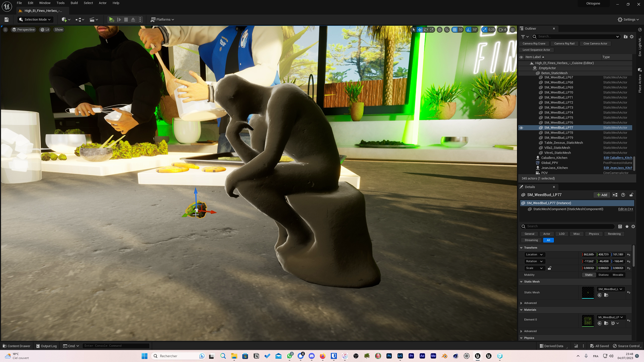
Task: Click in the Outliner search field
Action: pyautogui.click(x=576, y=37)
